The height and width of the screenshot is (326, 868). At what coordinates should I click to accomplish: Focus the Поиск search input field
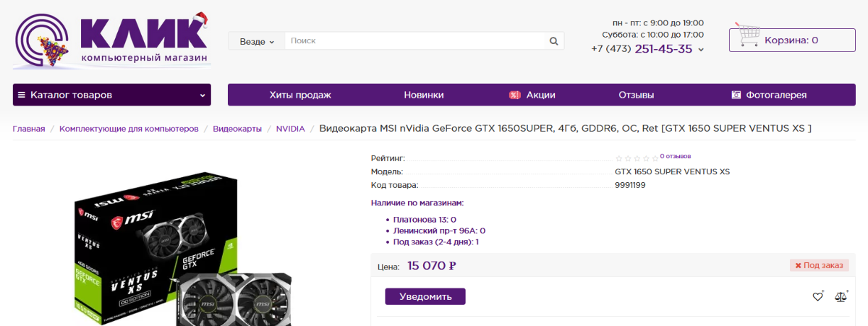(x=415, y=41)
